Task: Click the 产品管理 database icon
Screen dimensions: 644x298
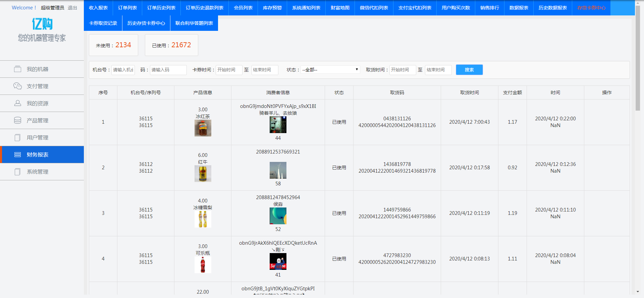Action: coord(17,120)
